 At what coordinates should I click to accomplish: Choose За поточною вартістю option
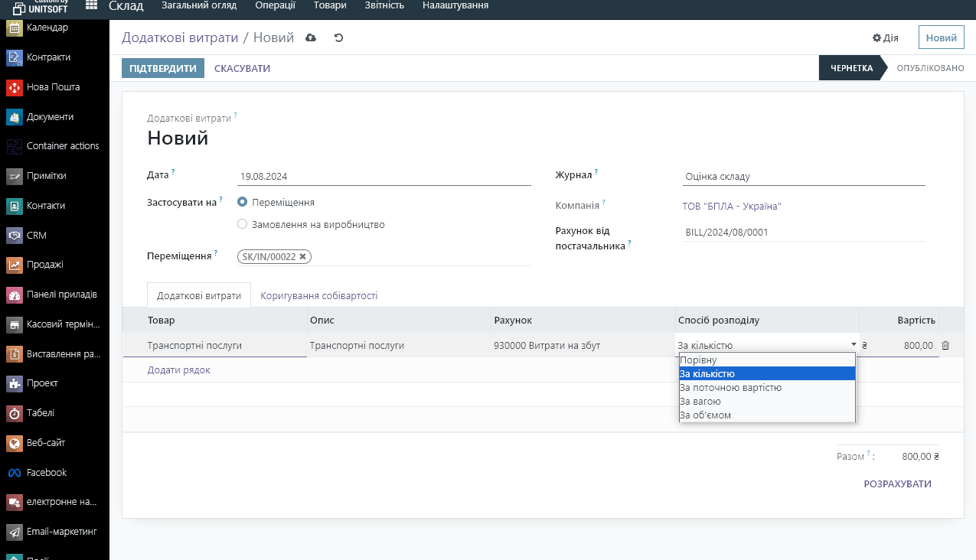click(730, 388)
